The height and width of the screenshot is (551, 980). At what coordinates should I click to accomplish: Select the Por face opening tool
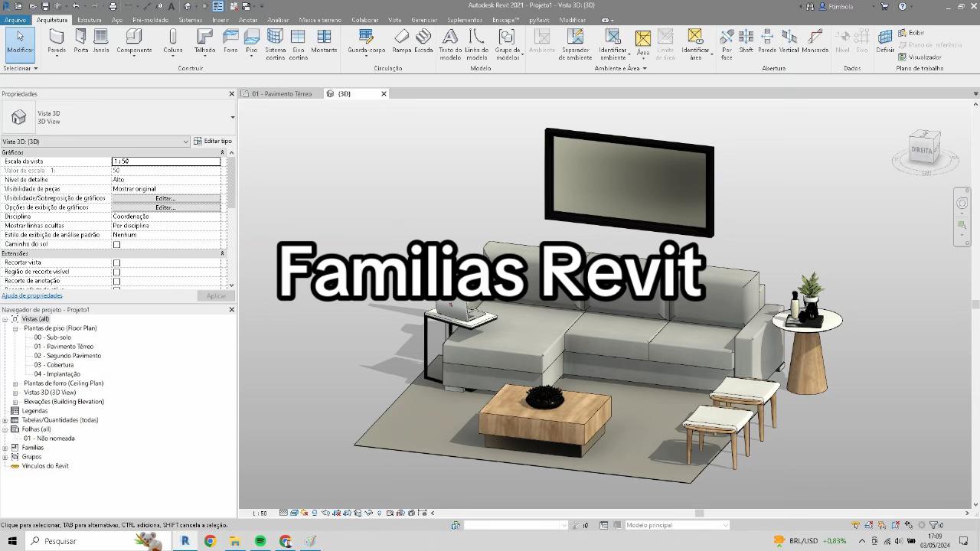pyautogui.click(x=727, y=44)
